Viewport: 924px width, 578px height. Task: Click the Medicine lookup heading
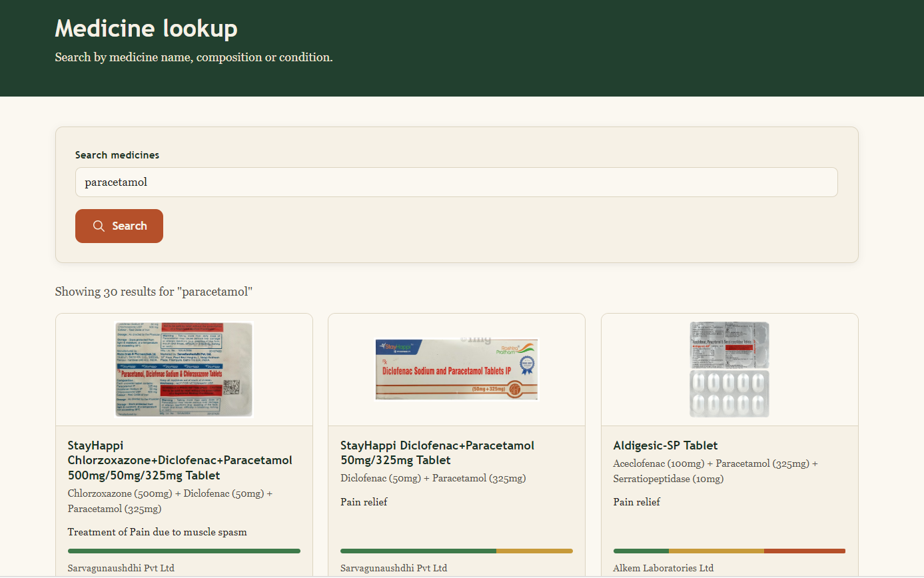[x=146, y=29]
